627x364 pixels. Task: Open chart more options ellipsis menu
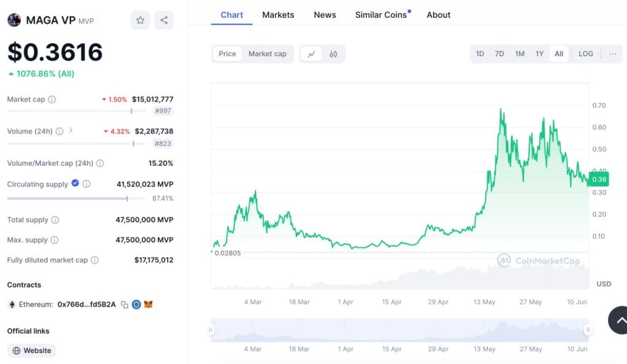click(612, 54)
